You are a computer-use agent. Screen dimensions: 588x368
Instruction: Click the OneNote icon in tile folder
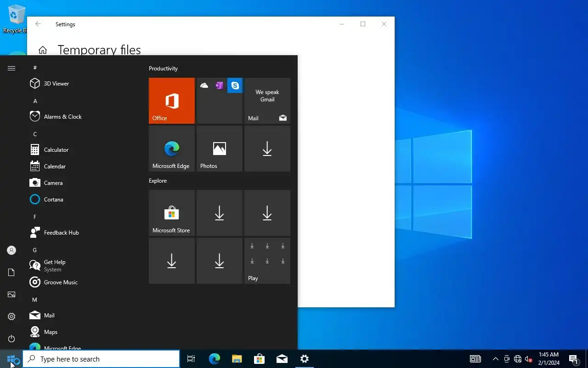[x=219, y=86]
